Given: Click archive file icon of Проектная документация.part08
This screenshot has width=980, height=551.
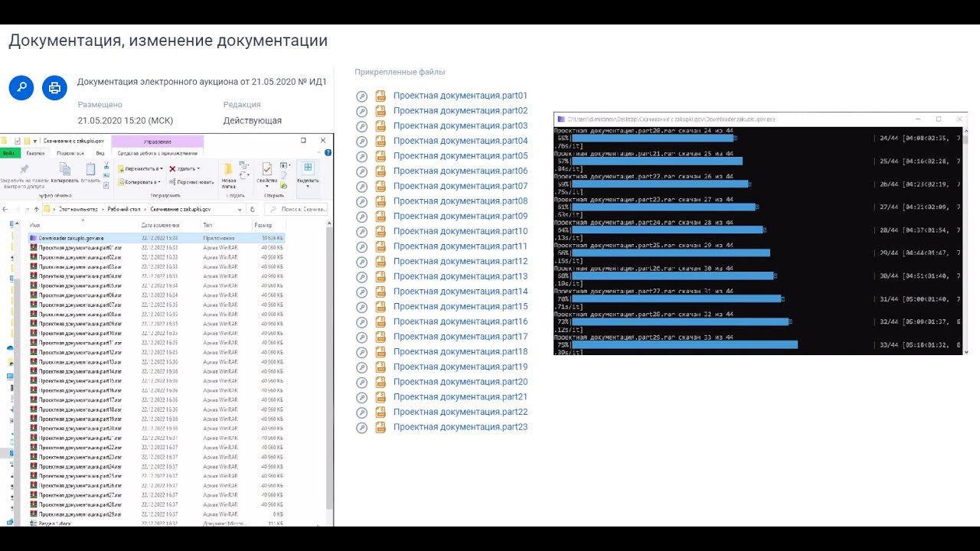Looking at the screenshot, I should pyautogui.click(x=381, y=201).
